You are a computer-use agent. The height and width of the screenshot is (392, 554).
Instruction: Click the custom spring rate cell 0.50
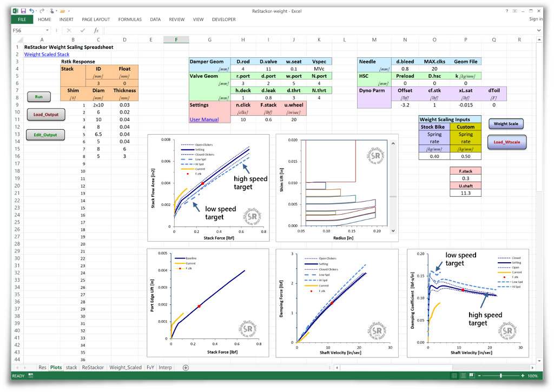tap(465, 156)
